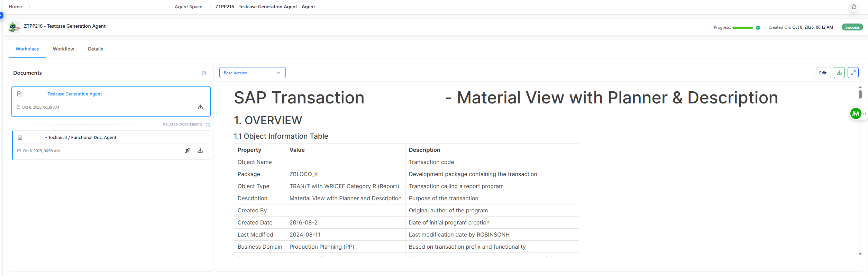Select the Technical / Functional Doc. Agent document
Image resolution: width=868 pixels, height=276 pixels.
82,138
